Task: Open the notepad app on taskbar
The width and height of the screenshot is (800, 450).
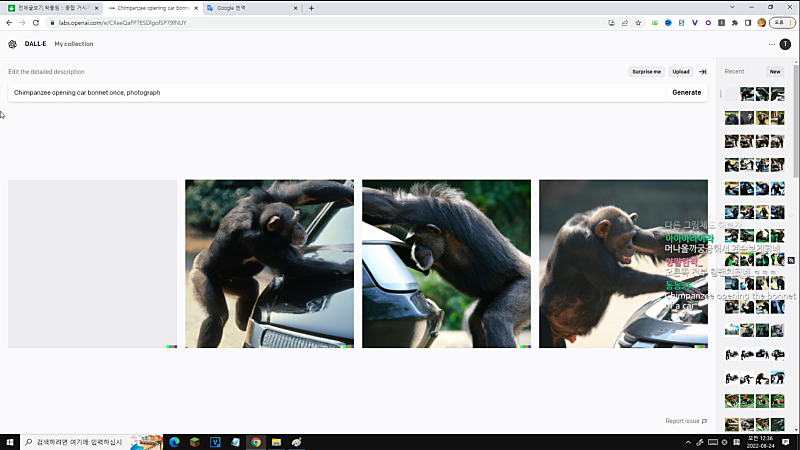Action: click(x=235, y=442)
